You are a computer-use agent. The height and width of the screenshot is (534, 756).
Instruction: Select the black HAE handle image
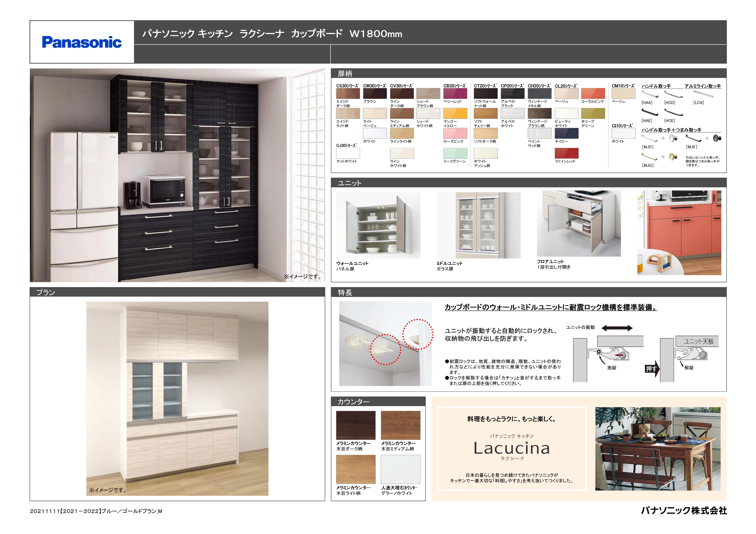point(650,112)
